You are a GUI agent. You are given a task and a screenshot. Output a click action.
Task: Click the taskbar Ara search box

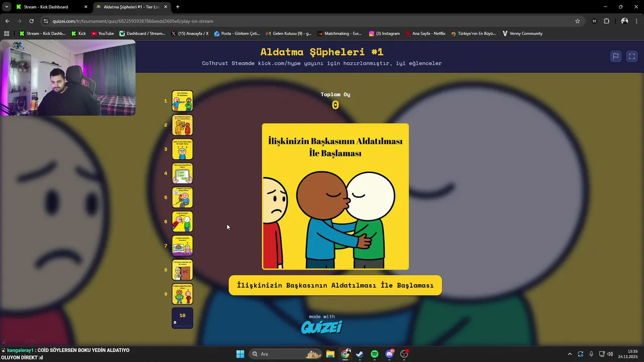pyautogui.click(x=285, y=354)
